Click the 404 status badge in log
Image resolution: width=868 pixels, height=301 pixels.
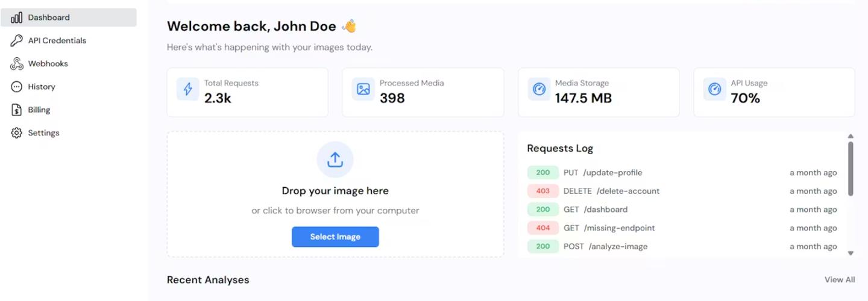(x=542, y=228)
